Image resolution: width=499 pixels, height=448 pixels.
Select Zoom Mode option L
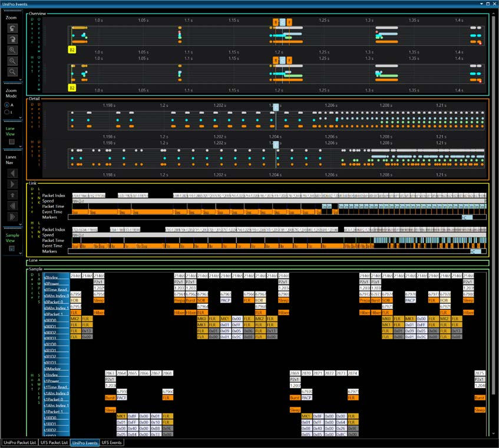(7, 112)
